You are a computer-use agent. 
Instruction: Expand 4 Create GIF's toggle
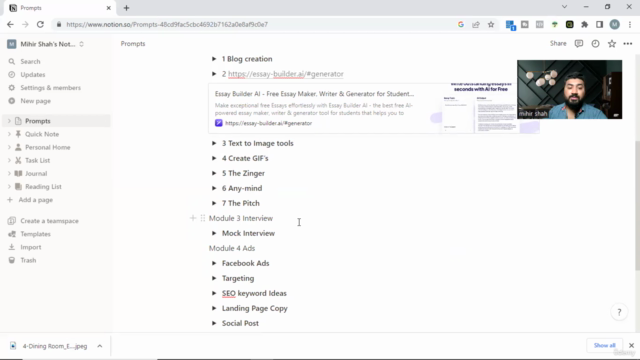click(214, 158)
